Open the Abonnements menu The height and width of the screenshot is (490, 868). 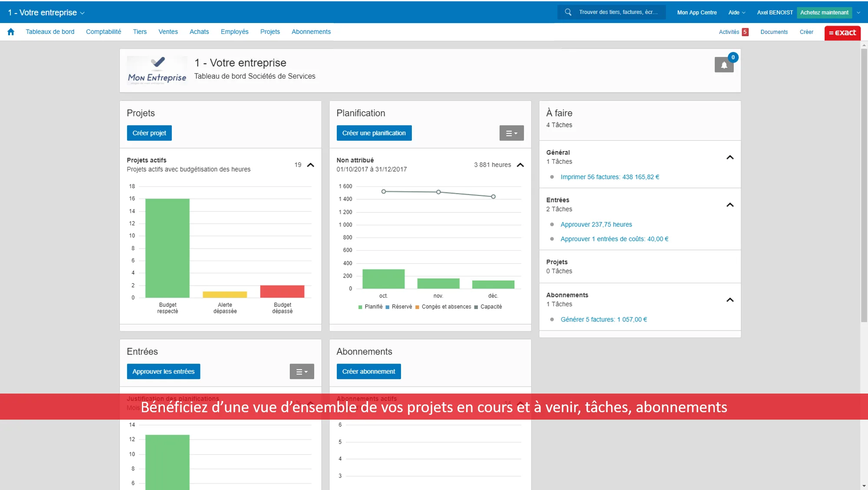311,32
